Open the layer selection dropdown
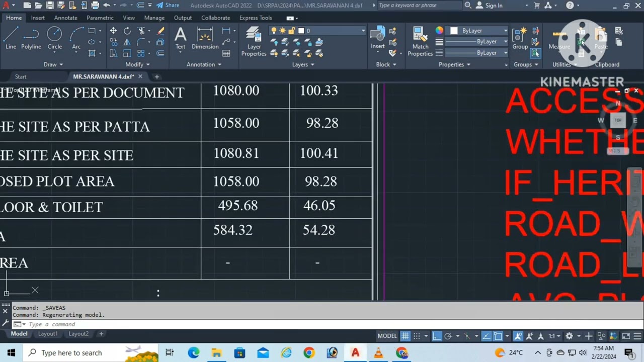The image size is (644, 362). 317,31
